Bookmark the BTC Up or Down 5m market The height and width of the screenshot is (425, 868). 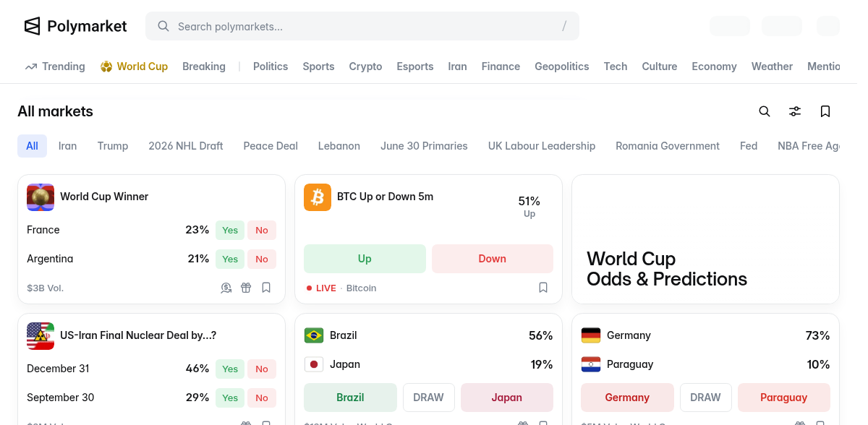coord(543,288)
